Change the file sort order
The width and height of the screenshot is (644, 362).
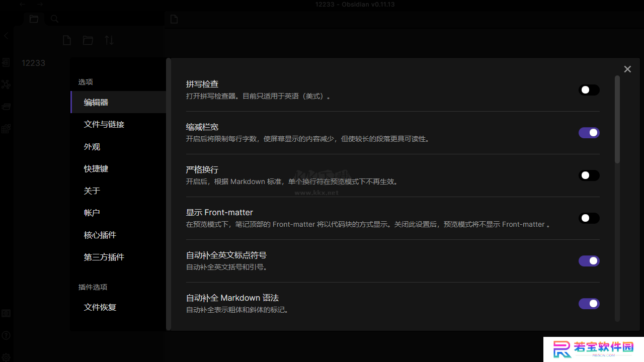[x=109, y=40]
